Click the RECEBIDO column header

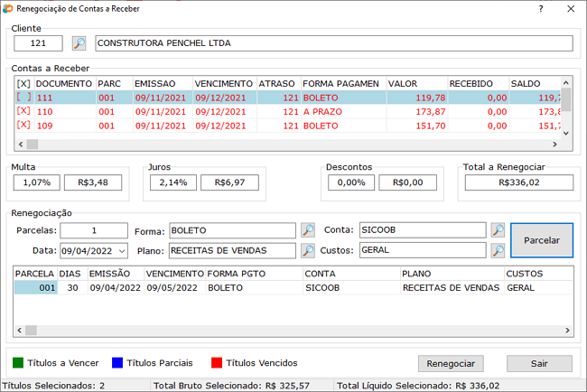coord(478,83)
